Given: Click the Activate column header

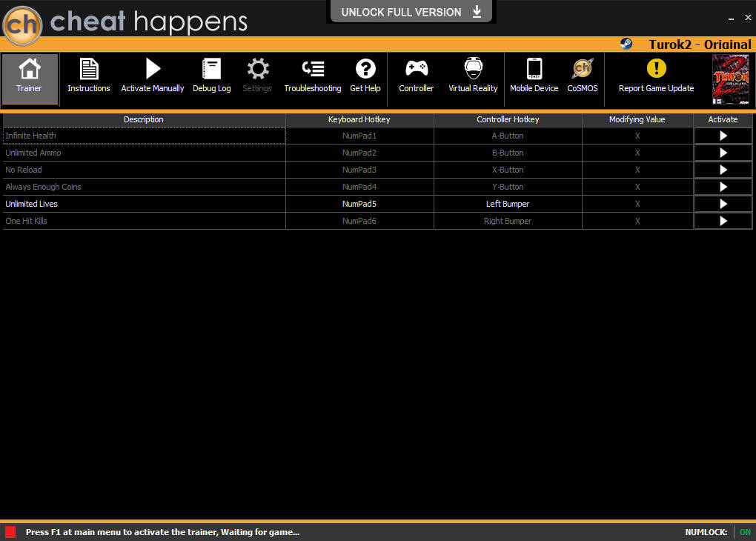Looking at the screenshot, I should click(723, 119).
